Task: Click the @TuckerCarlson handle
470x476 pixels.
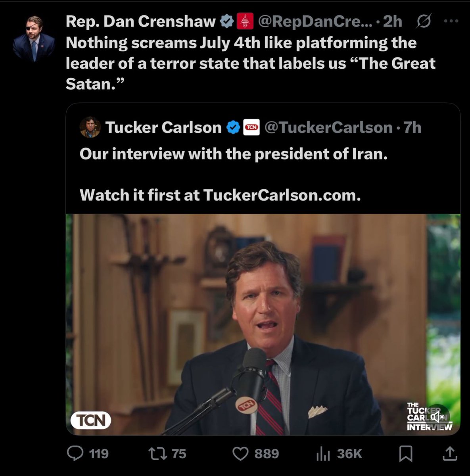Action: pyautogui.click(x=328, y=128)
